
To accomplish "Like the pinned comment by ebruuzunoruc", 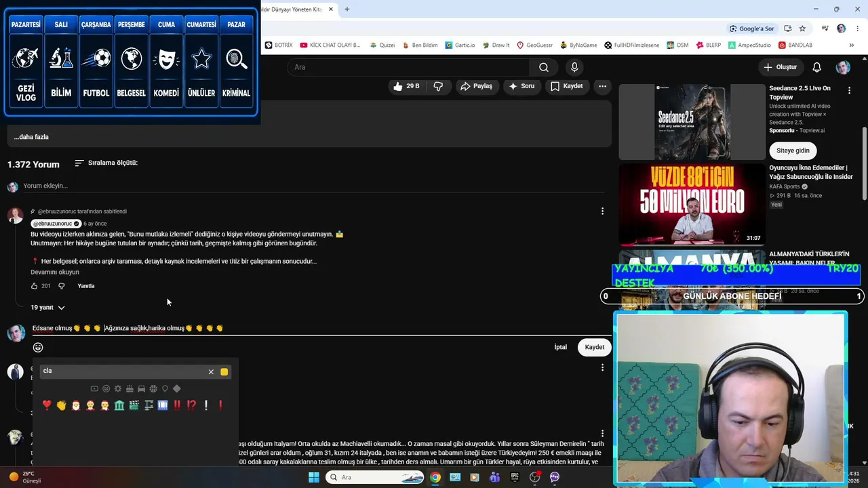I will [35, 286].
